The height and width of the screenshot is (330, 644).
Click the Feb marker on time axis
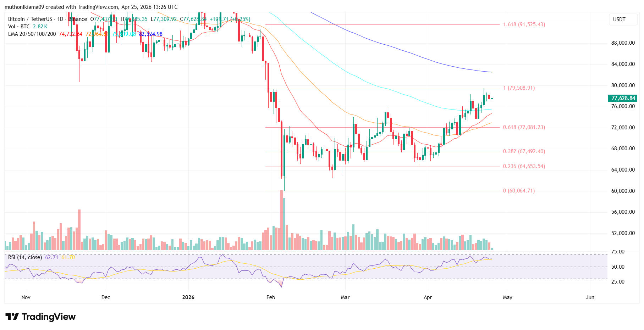pyautogui.click(x=271, y=297)
